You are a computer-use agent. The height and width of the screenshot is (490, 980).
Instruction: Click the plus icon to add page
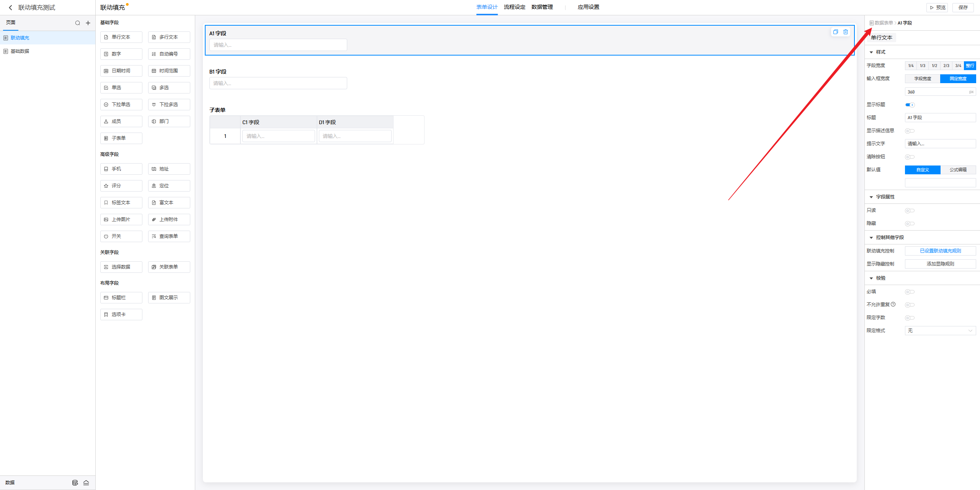88,23
